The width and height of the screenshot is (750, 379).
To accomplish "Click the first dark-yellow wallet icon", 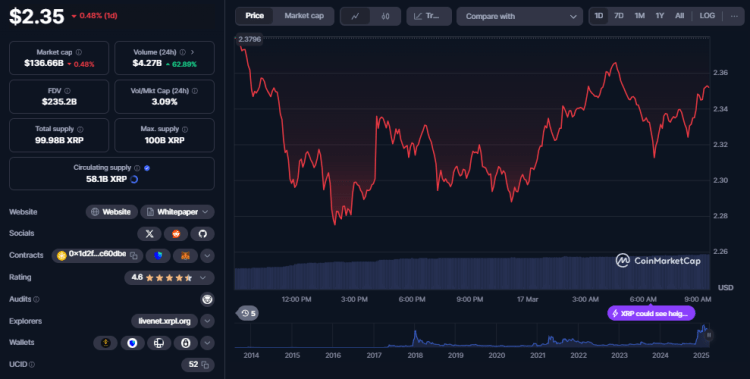I will [x=105, y=343].
